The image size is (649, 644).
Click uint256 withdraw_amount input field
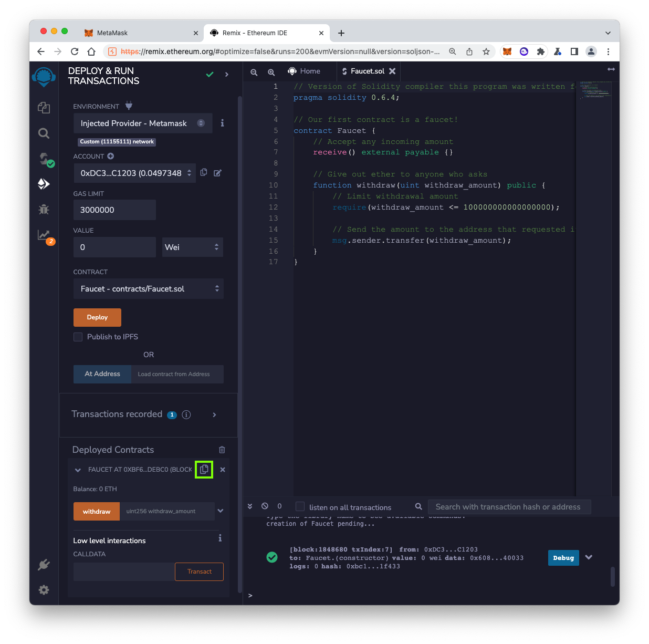click(168, 511)
